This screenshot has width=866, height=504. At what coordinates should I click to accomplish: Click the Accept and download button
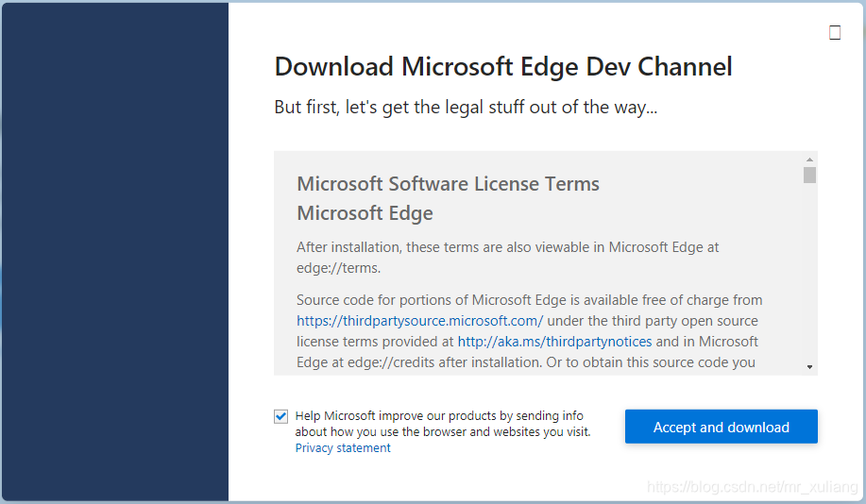(721, 427)
